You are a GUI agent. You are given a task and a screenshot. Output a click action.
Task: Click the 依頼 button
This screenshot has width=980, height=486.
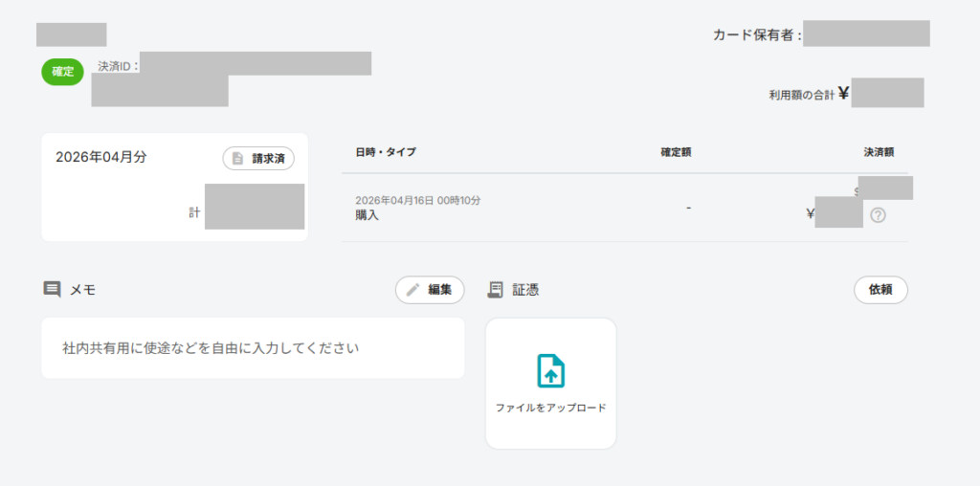click(880, 290)
